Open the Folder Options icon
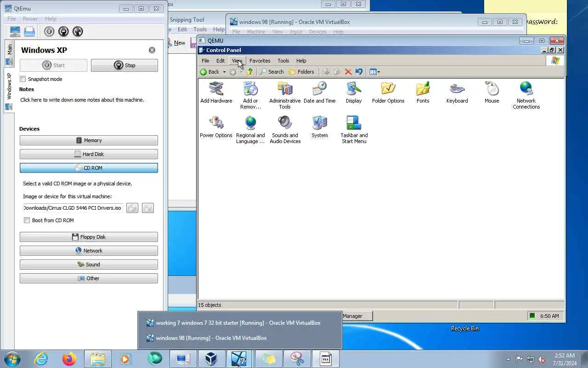The image size is (588, 368). coord(388,92)
